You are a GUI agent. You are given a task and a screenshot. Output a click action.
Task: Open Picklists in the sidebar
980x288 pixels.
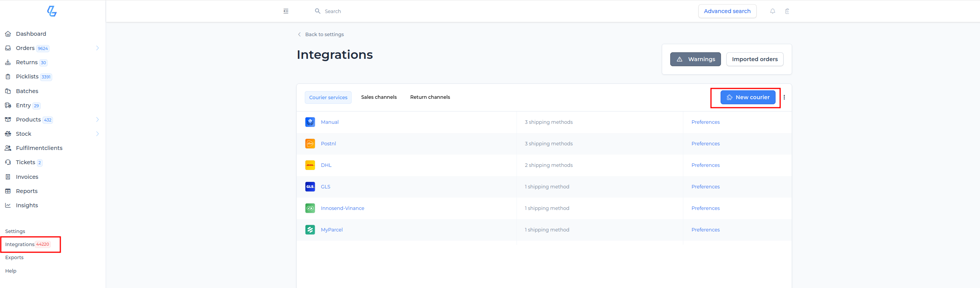pyautogui.click(x=27, y=77)
